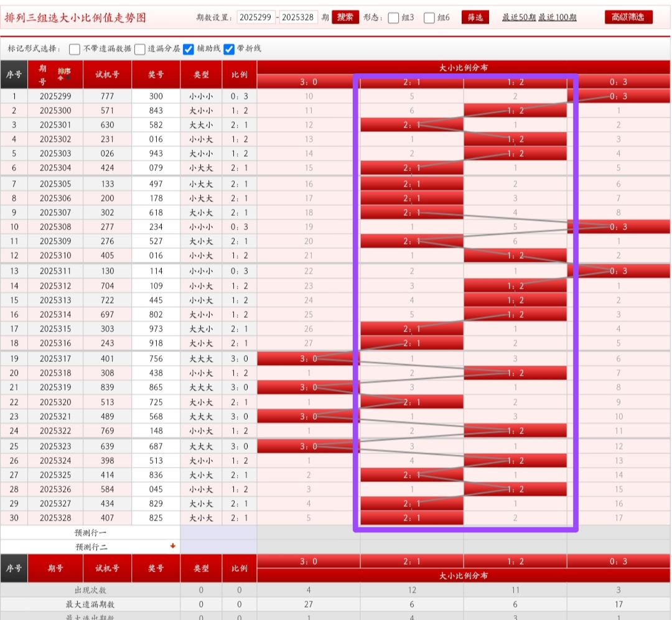Click the 1:2 marker in row 2025300
672x620 pixels.
(x=515, y=111)
